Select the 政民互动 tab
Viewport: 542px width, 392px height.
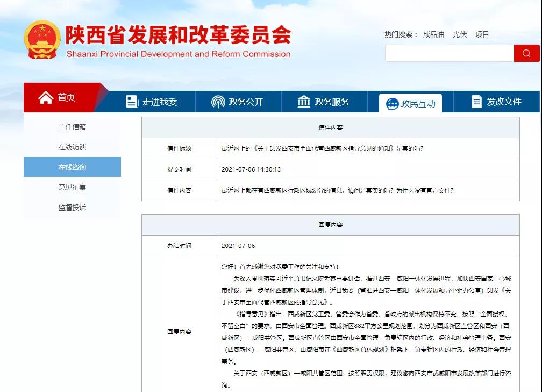coord(410,103)
